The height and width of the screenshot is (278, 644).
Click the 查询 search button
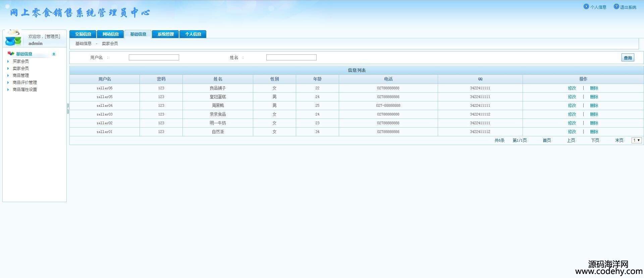pos(628,58)
